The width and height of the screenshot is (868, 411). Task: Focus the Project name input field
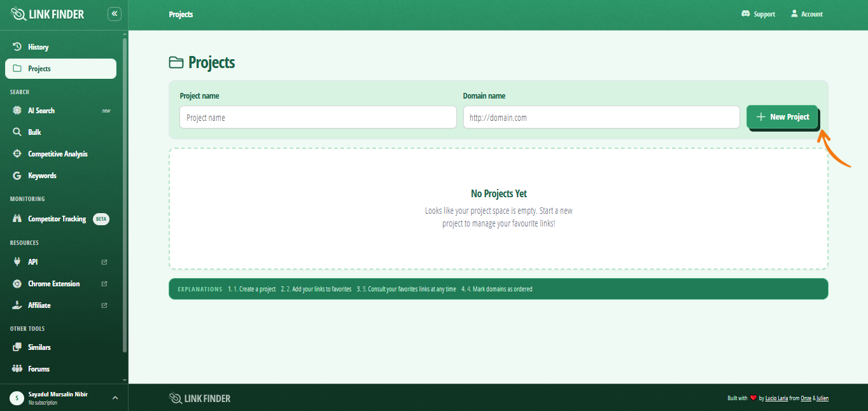pyautogui.click(x=318, y=117)
